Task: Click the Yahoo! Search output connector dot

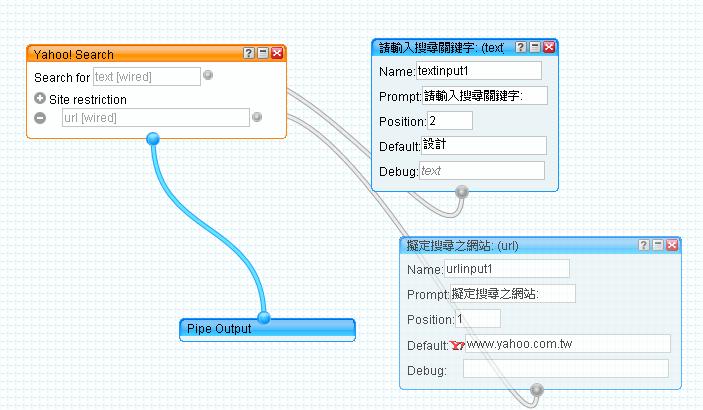Action: click(x=152, y=138)
